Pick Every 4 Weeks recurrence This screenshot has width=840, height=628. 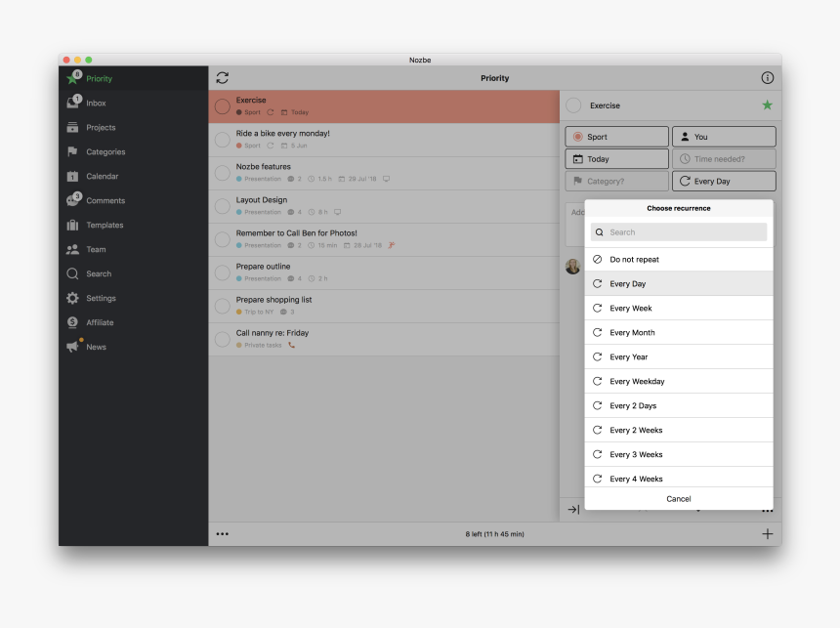click(679, 477)
